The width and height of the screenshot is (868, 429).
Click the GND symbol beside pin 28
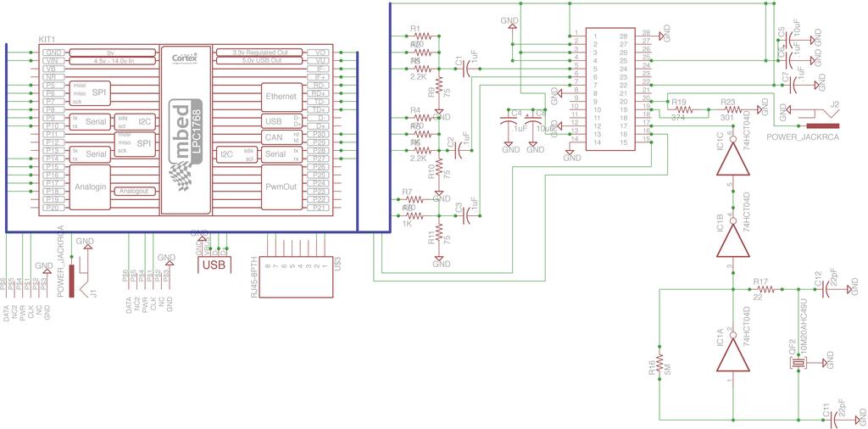(665, 34)
